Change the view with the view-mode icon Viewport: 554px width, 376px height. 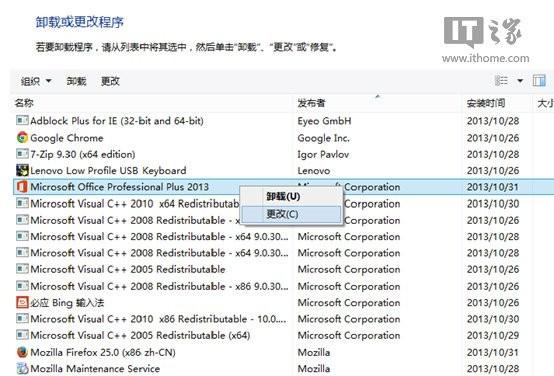(x=501, y=81)
